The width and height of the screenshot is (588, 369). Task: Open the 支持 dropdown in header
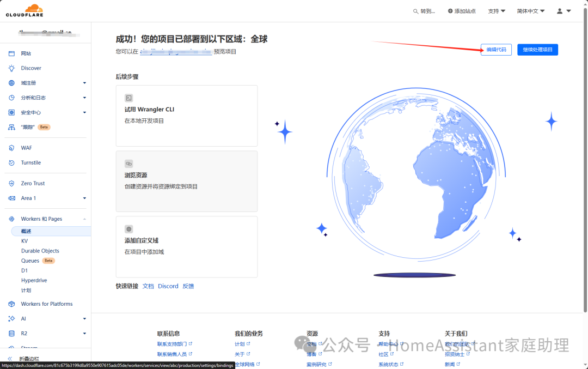point(497,11)
